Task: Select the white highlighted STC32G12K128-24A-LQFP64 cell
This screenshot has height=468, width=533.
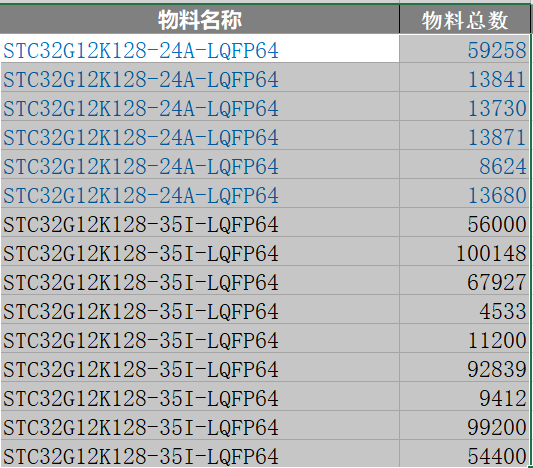Action: [x=200, y=49]
